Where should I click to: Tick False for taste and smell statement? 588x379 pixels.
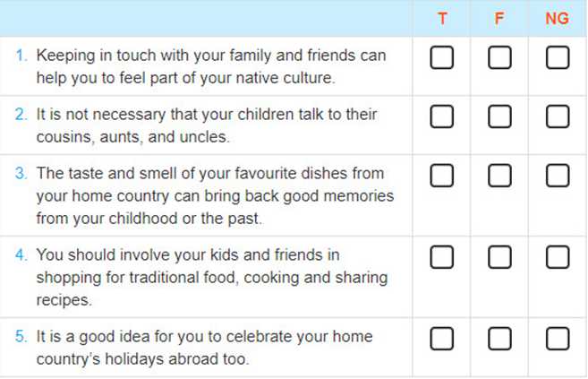tap(499, 176)
